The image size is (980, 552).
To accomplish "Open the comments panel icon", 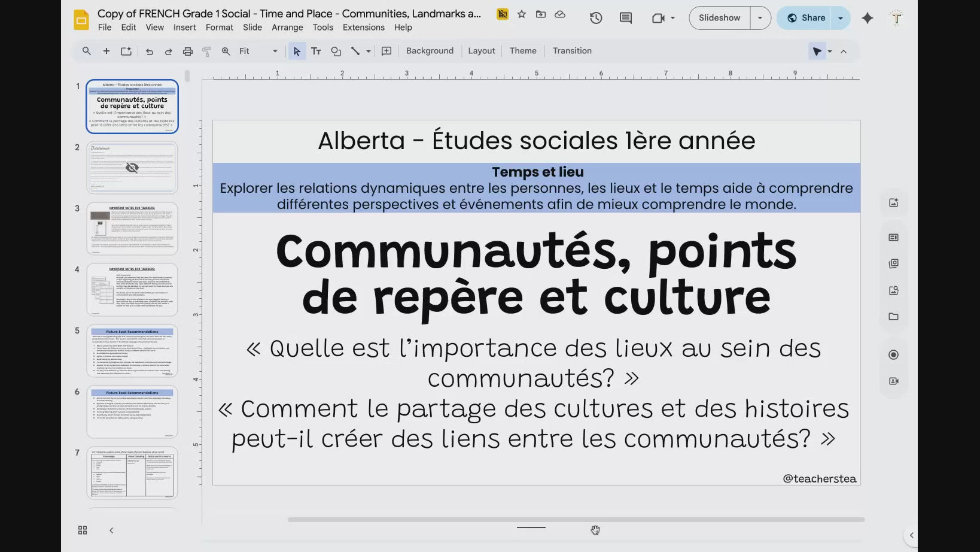I will pos(625,18).
